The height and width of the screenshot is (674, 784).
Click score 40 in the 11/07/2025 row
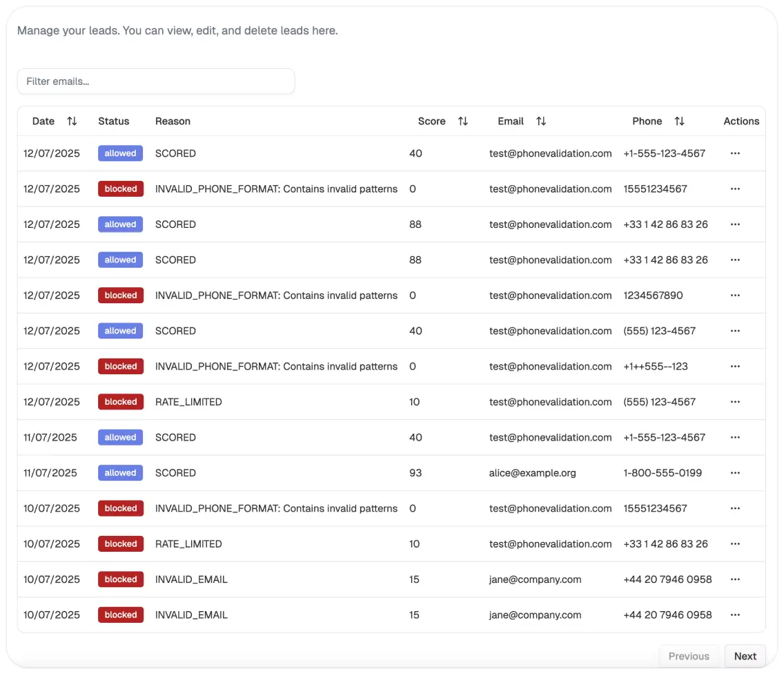point(415,437)
